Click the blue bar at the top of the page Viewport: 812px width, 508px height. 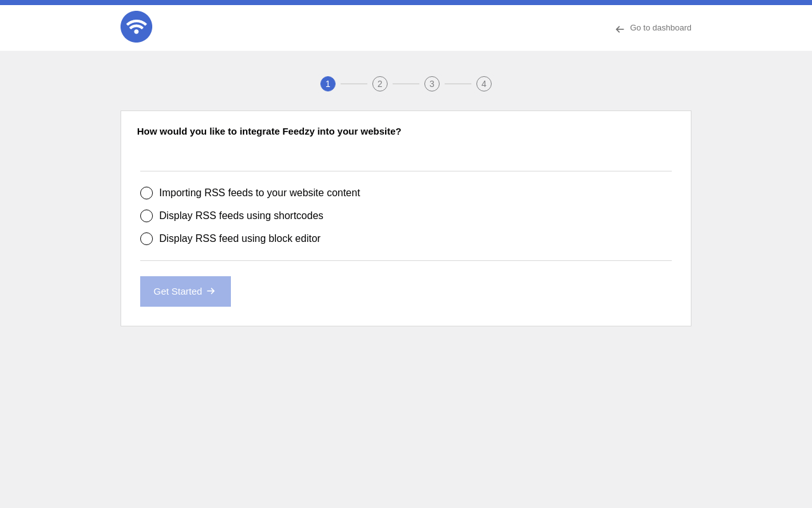[x=406, y=3]
